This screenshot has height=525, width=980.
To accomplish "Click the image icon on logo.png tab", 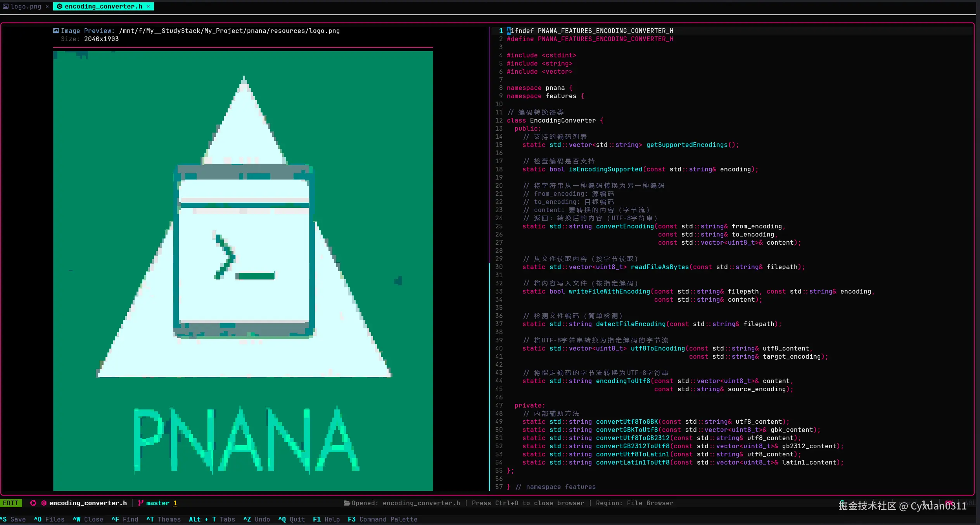I will 5,6.
